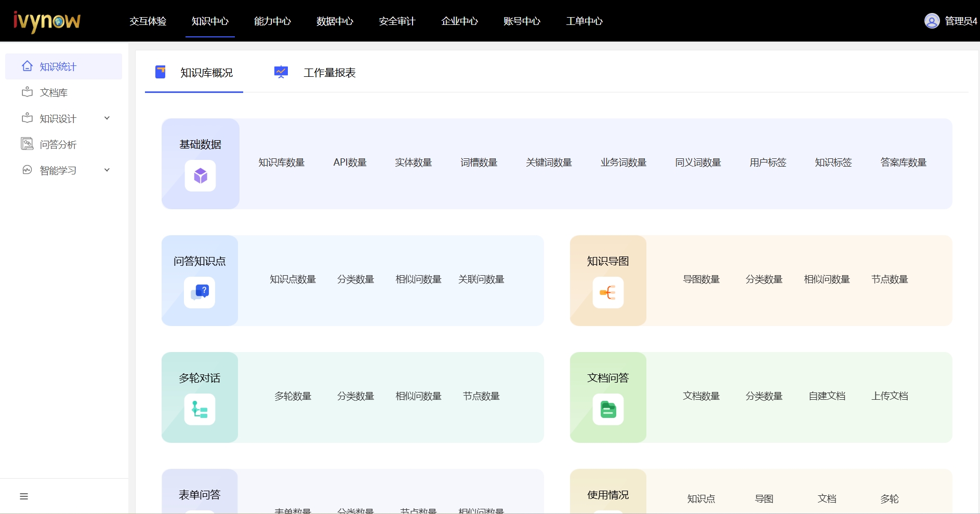Click 相似问数量 in 知识导图 card
Viewport: 980px width, 514px height.
pyautogui.click(x=827, y=279)
